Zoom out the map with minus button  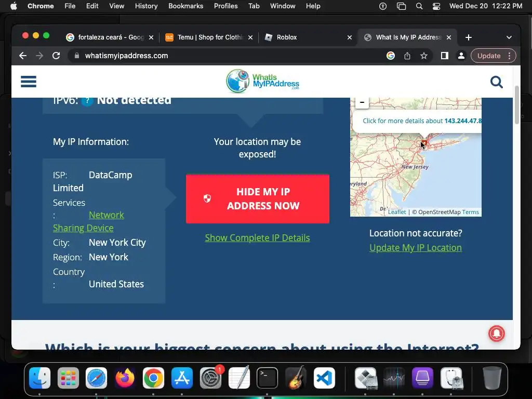362,102
